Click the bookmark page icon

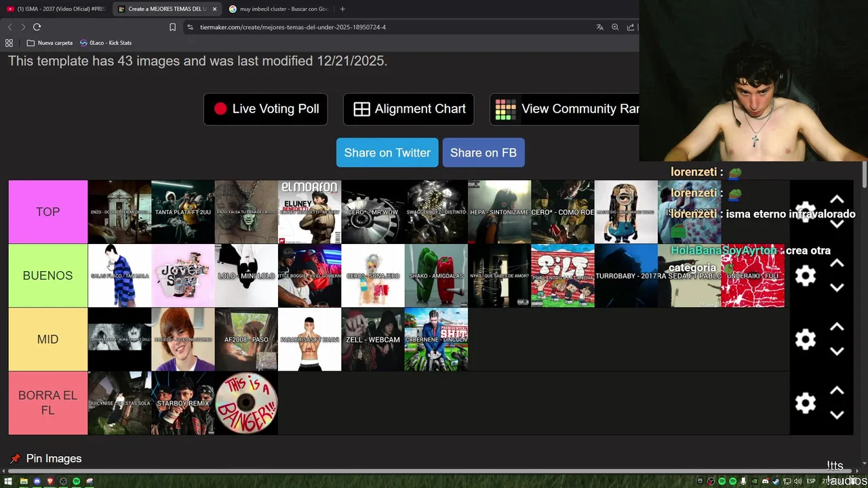(172, 27)
